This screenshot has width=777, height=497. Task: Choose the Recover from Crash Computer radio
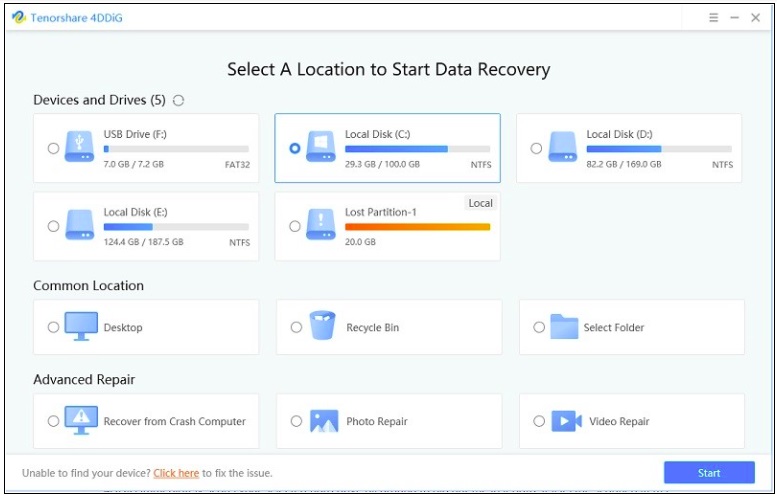click(54, 421)
